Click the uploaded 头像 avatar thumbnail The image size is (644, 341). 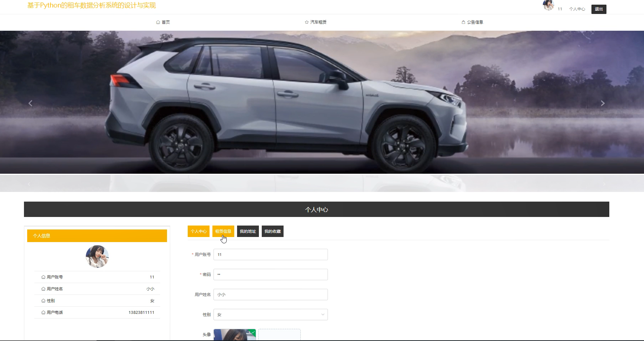click(x=235, y=335)
